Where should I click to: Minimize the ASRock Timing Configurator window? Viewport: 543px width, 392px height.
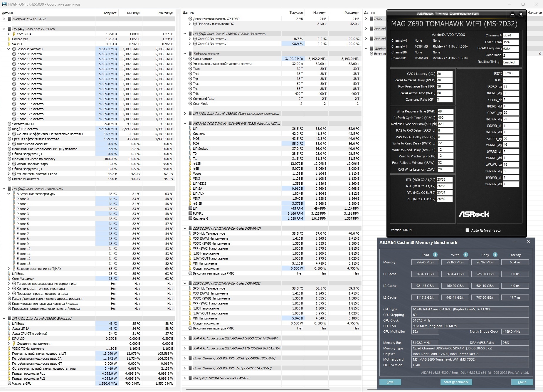512,14
